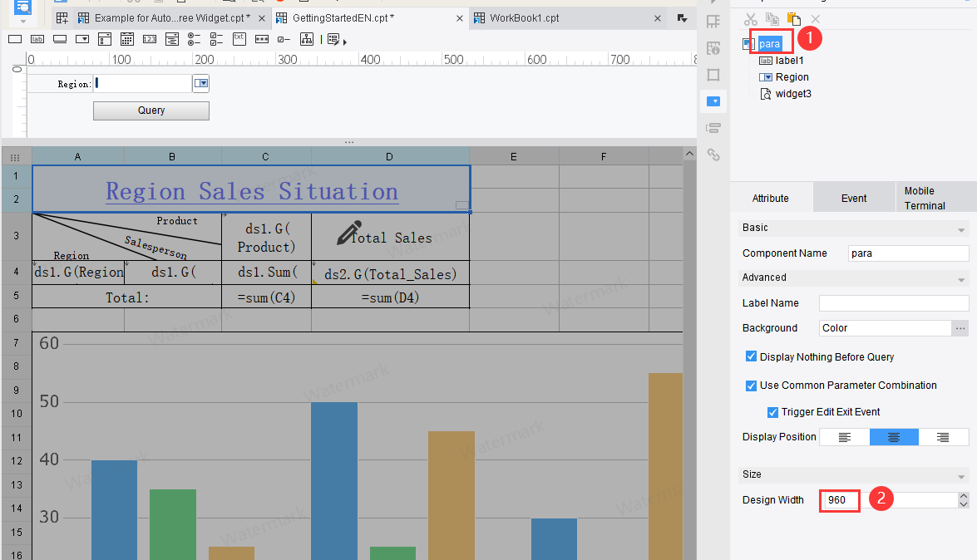Click the Copy icon above the widget tree
Image resolution: width=977 pixels, height=560 pixels.
pos(771,19)
